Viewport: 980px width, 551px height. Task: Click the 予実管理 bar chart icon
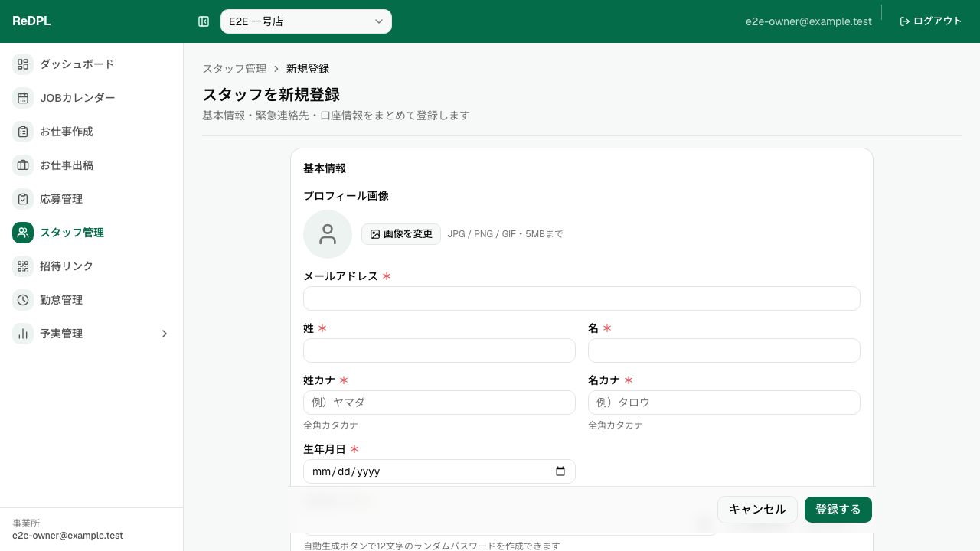pos(23,334)
